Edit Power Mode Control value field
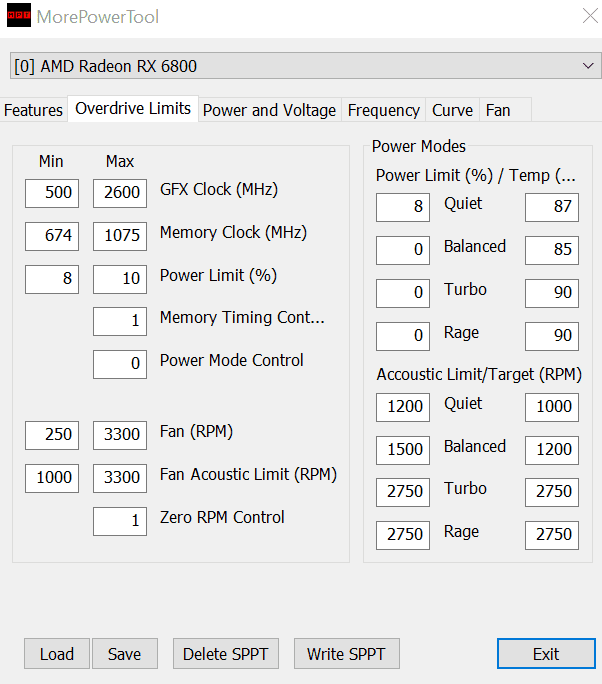602x684 pixels. [120, 364]
